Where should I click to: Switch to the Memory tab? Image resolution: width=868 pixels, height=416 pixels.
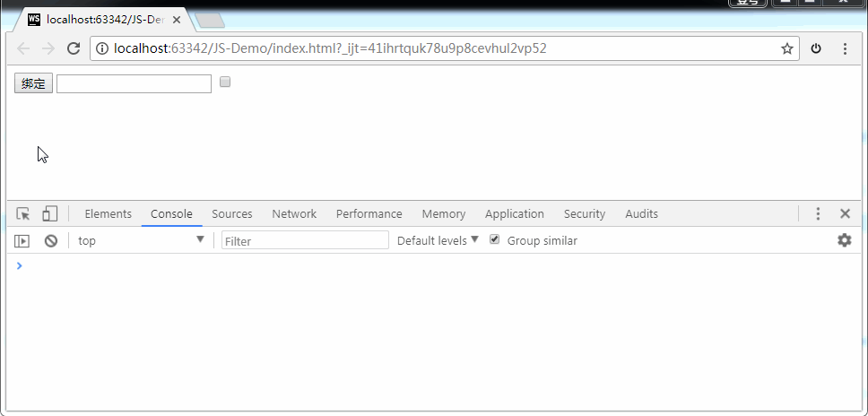point(443,213)
